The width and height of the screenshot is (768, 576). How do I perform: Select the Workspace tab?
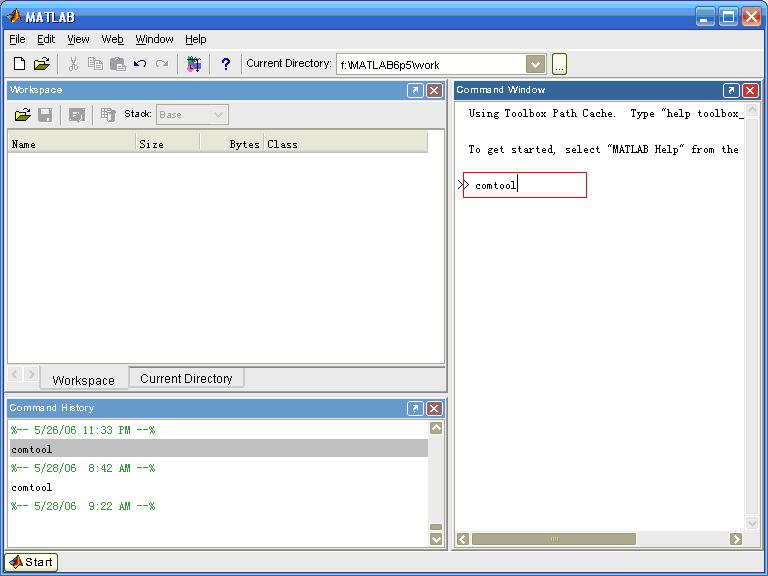(83, 380)
